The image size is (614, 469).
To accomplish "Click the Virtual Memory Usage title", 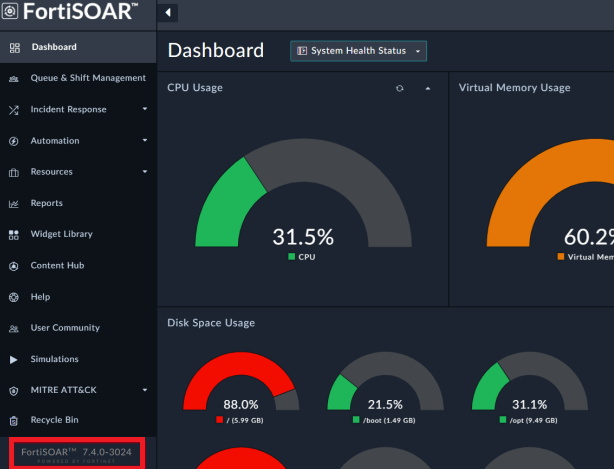I will [x=514, y=88].
